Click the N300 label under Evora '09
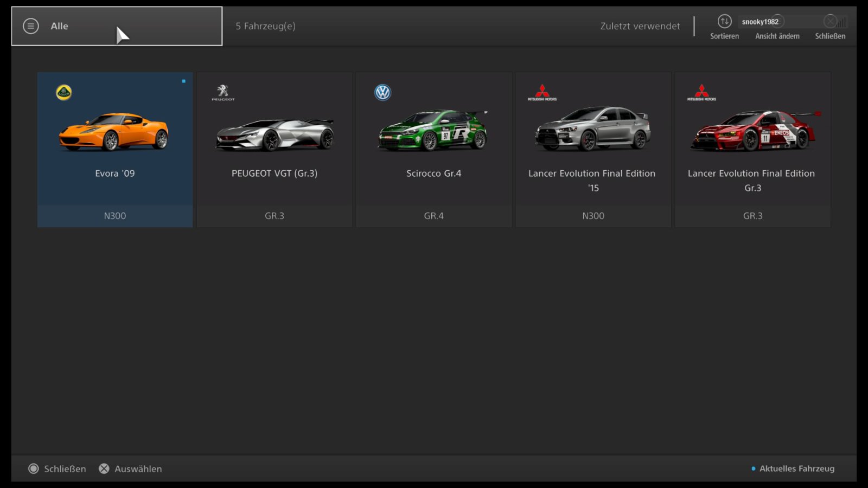This screenshot has width=868, height=488. pos(115,216)
